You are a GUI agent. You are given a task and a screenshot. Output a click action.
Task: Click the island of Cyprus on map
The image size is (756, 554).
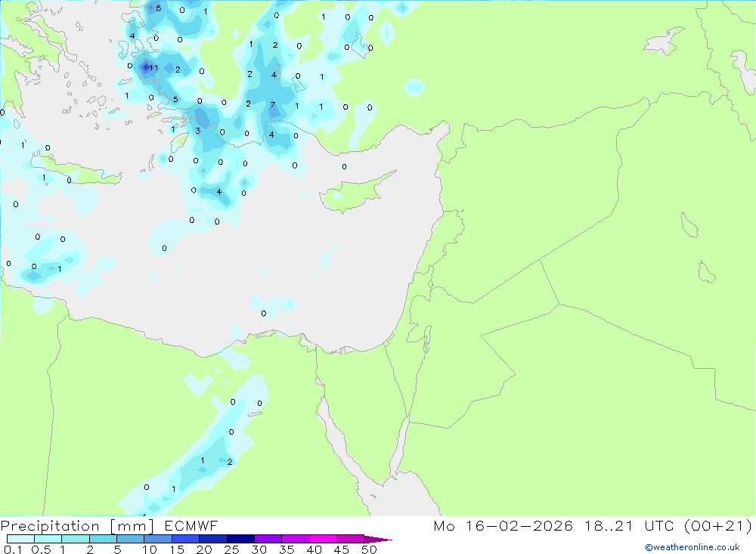pyautogui.click(x=357, y=191)
